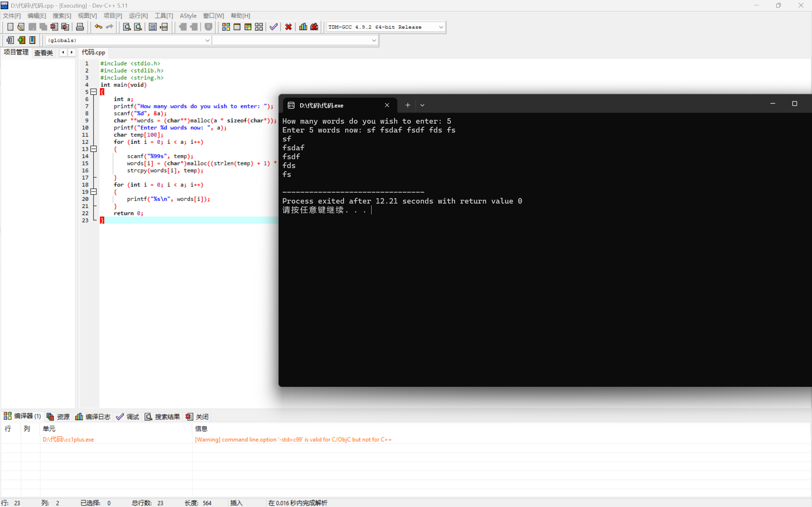Switch to the 编译日志 tab
The width and height of the screenshot is (812, 507).
93,416
